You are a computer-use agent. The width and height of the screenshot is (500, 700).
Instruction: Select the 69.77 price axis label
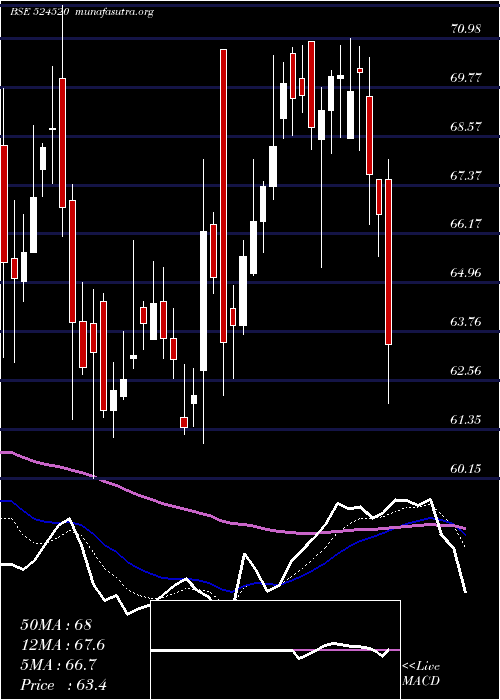click(x=466, y=78)
